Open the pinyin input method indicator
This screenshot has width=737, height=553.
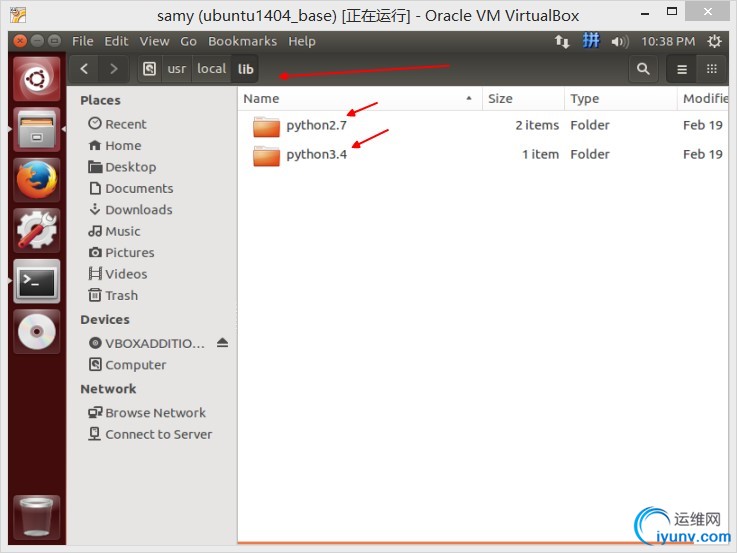[591, 41]
